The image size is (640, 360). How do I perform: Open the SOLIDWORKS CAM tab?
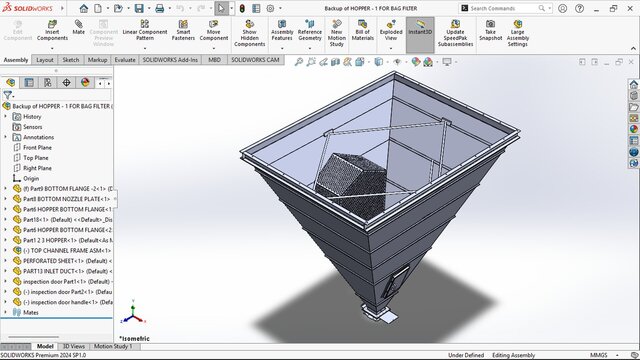[256, 60]
